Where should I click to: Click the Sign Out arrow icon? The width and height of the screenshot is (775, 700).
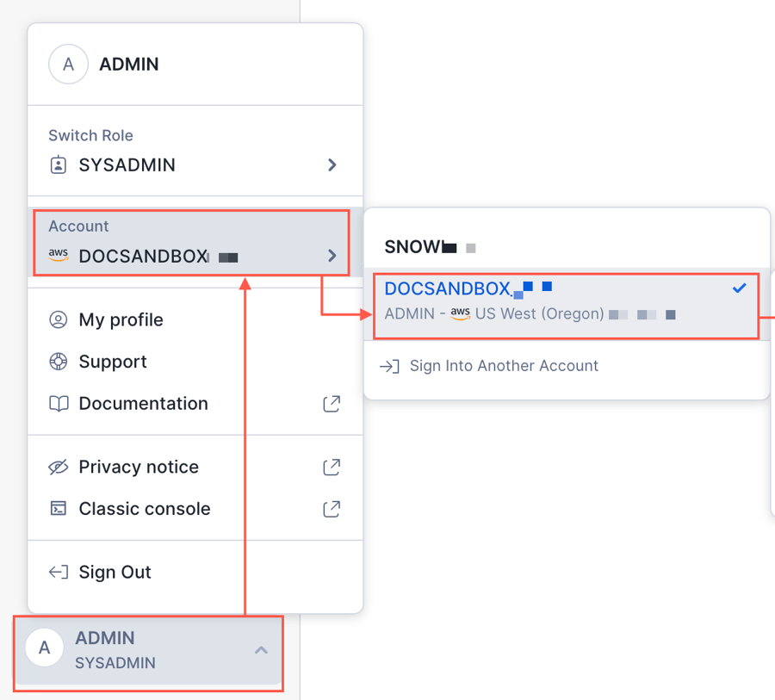pos(58,573)
